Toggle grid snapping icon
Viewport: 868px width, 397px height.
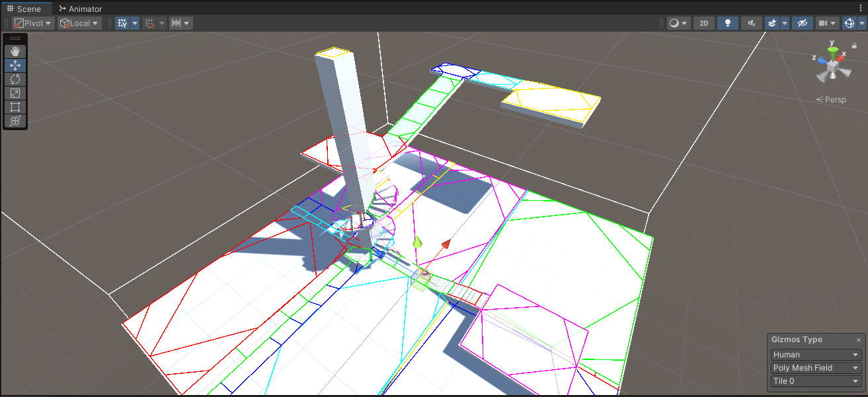(x=149, y=23)
